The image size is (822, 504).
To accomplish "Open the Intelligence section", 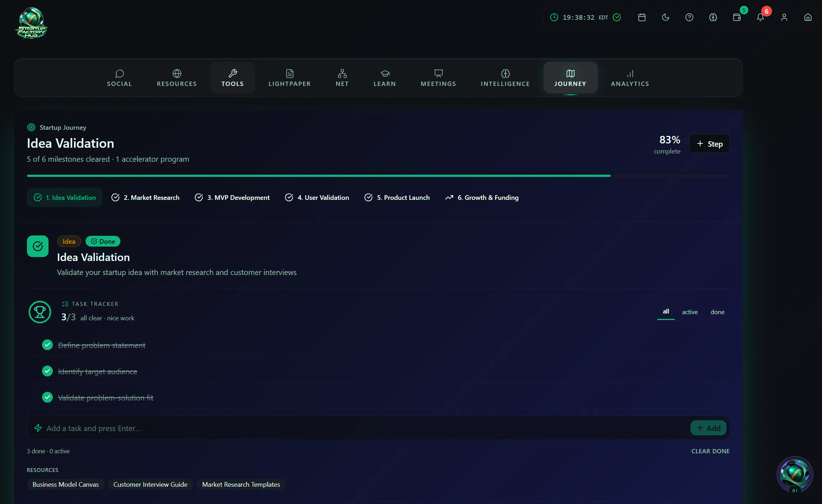I will coord(505,78).
